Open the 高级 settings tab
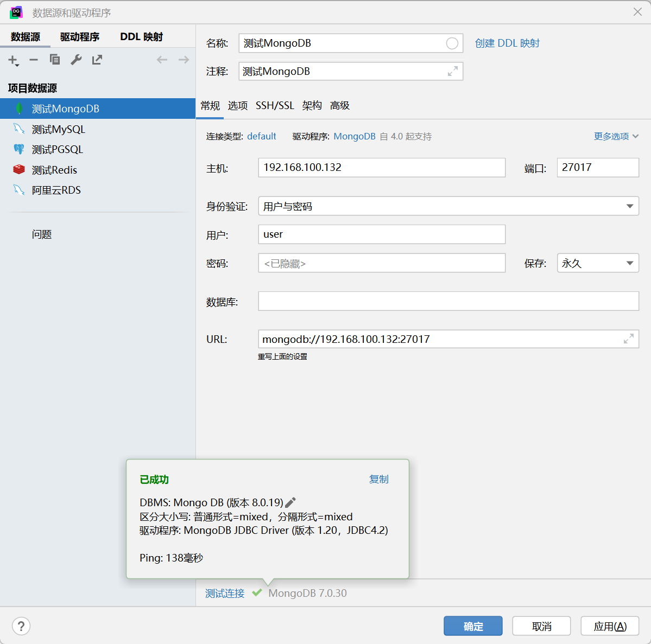Viewport: 651px width, 644px height. [x=339, y=106]
